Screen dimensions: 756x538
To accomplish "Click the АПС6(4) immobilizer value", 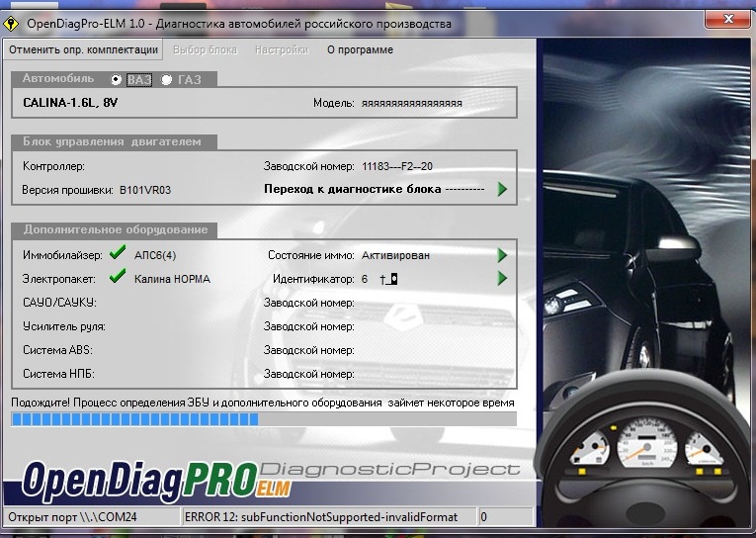I will tap(155, 255).
